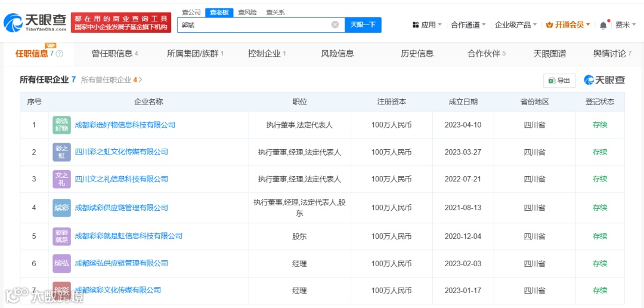Viewport: 644px width, 308px height.
Task: Open the 开通会员 dropdown
Action: click(568, 24)
